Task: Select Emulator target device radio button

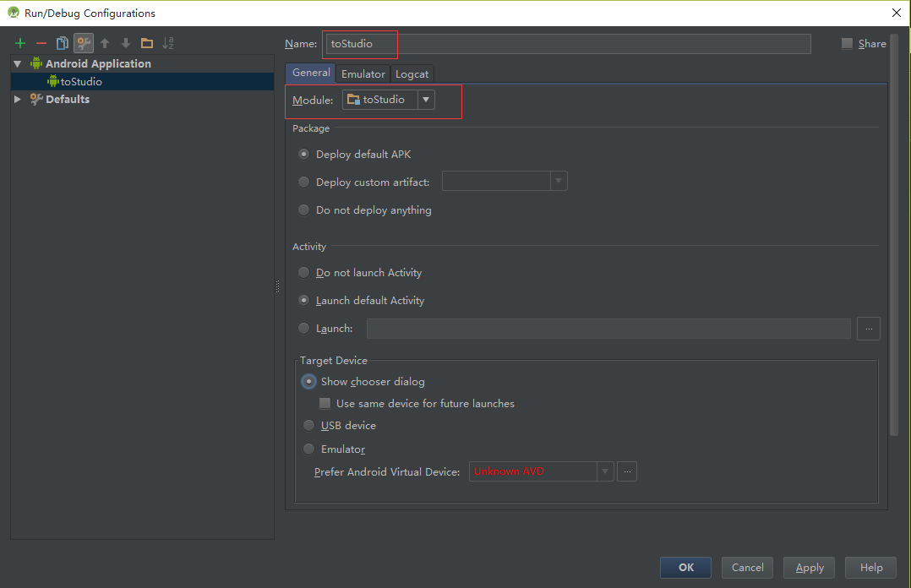Action: [x=308, y=449]
